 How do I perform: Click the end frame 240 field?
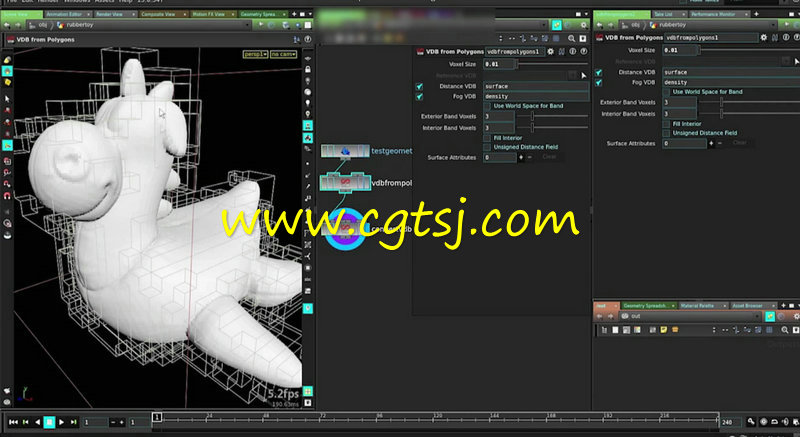pos(731,422)
